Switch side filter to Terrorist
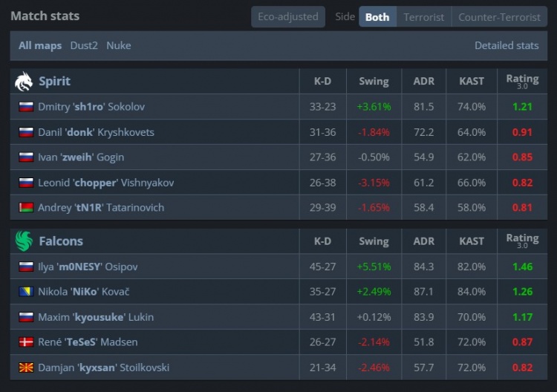 (423, 16)
